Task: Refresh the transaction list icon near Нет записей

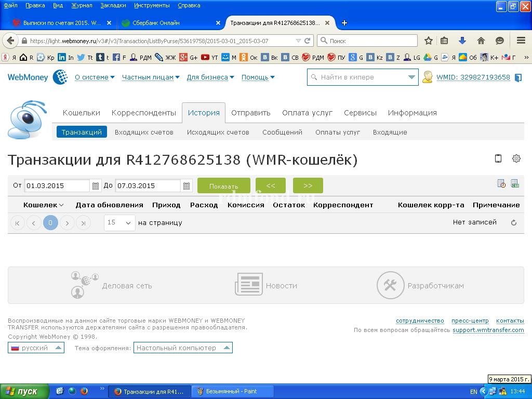Action: (514, 222)
